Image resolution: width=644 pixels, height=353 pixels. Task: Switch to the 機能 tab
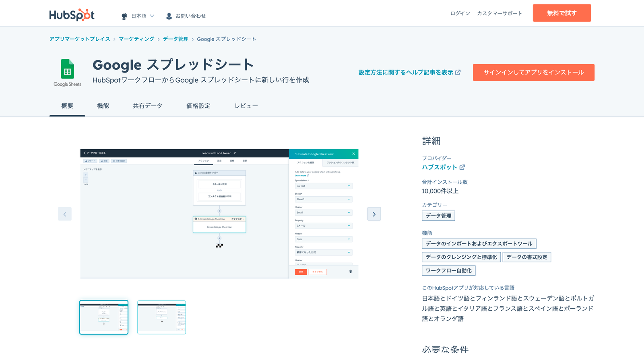click(103, 106)
